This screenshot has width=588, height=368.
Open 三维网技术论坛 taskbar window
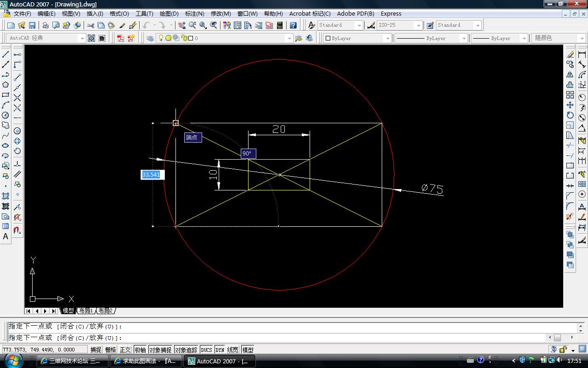72,361
